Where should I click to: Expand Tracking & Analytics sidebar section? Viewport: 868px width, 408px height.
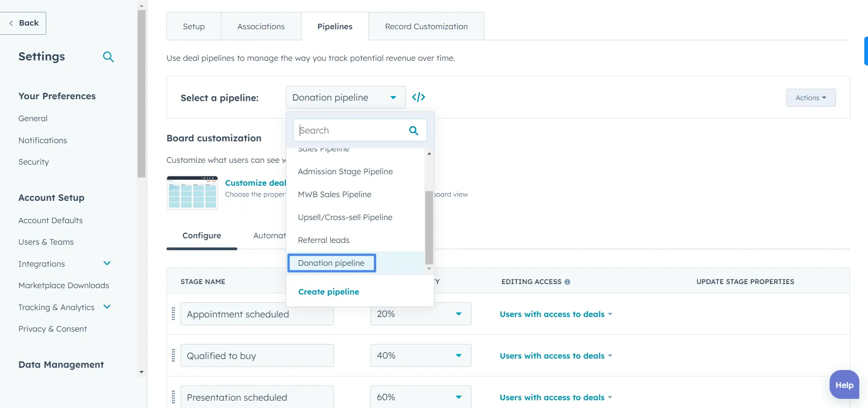coord(107,307)
